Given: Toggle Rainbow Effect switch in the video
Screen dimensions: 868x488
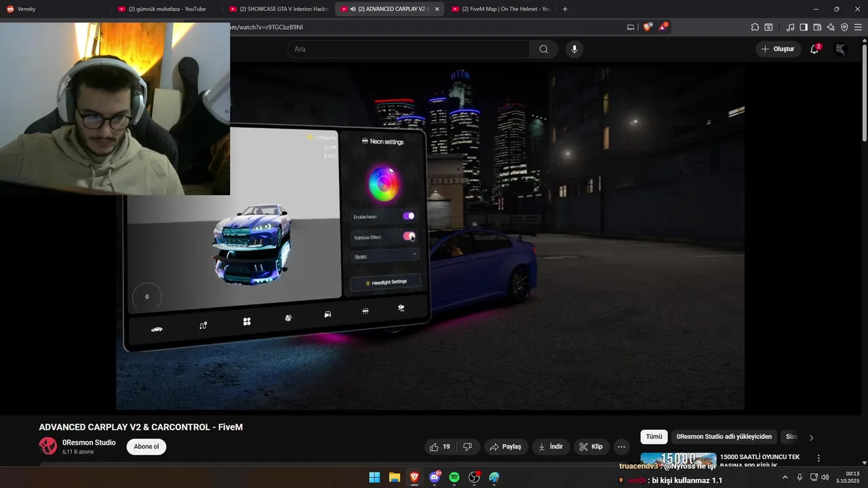Looking at the screenshot, I should coord(409,236).
